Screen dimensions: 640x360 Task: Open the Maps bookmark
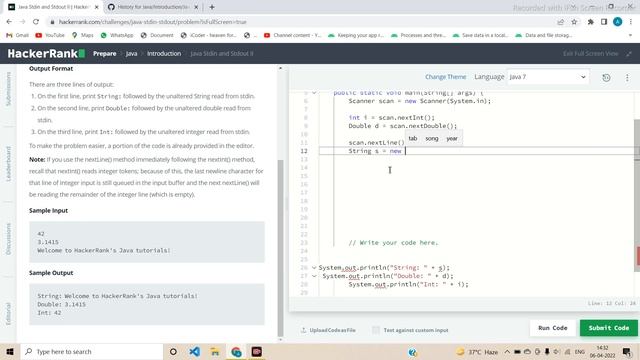pyautogui.click(x=82, y=35)
